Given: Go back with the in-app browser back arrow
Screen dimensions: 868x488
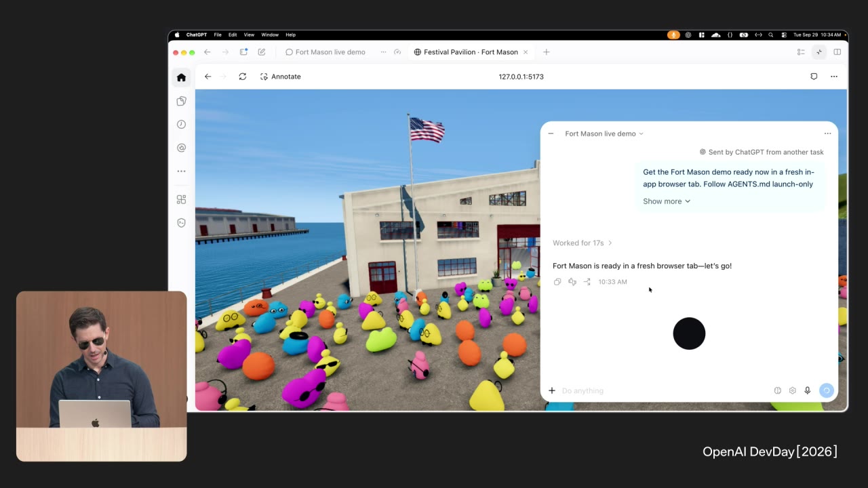Looking at the screenshot, I should 208,77.
